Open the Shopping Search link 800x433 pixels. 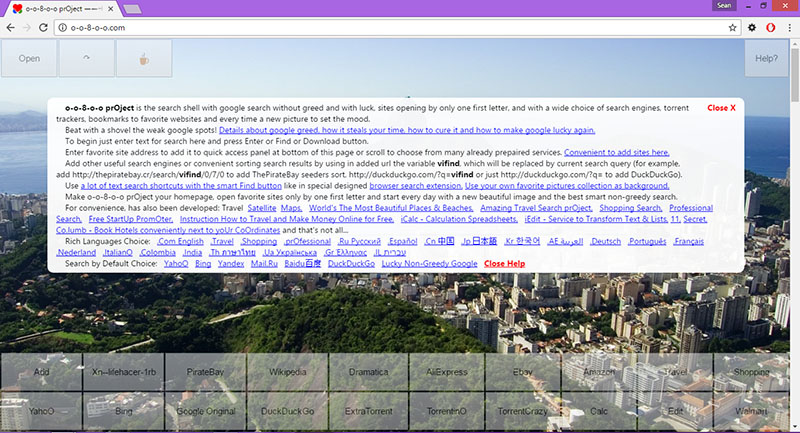(x=631, y=208)
